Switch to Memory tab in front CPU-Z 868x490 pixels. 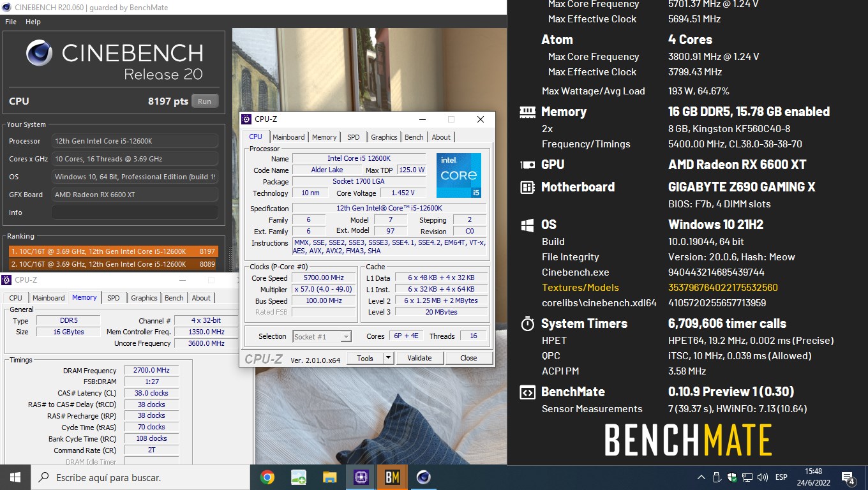(x=324, y=137)
